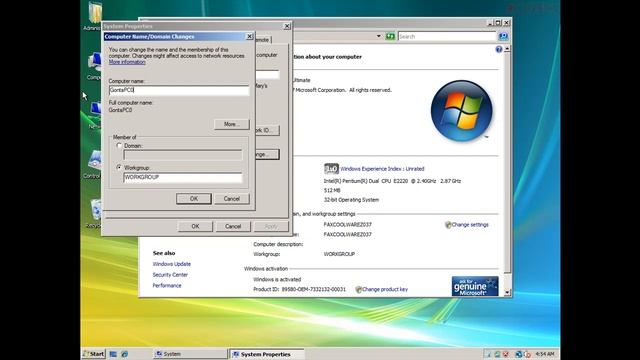Switch to System Properties taskbar button
The image size is (640, 360).
(x=267, y=354)
